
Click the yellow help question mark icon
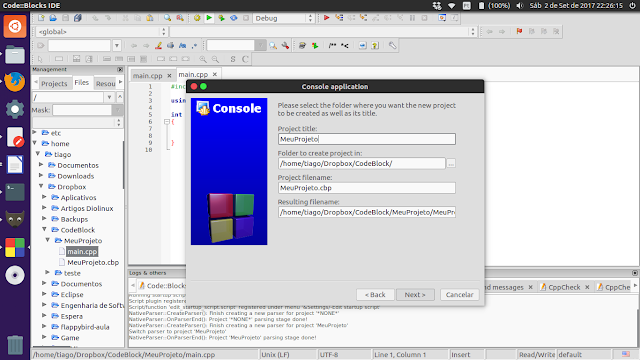click(375, 46)
